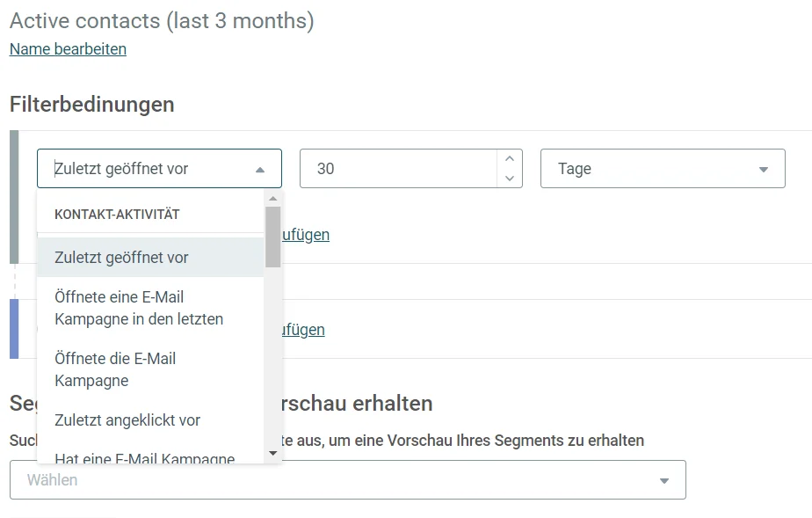Open the 'Zuletzt geöffnet vor' condition dropdown
The image size is (812, 518).
tap(160, 168)
